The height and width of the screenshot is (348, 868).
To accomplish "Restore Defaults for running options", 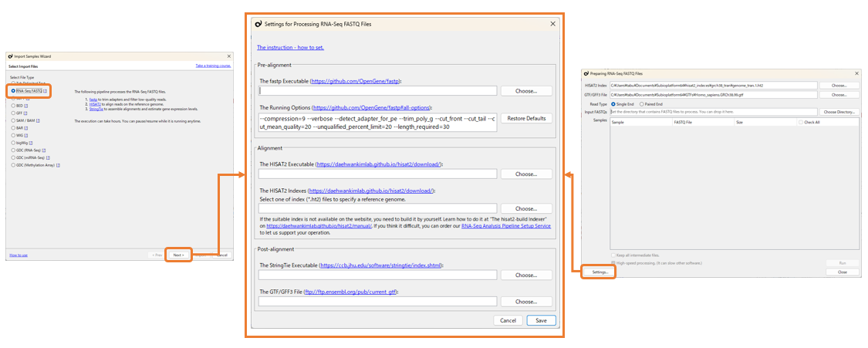I will (526, 118).
